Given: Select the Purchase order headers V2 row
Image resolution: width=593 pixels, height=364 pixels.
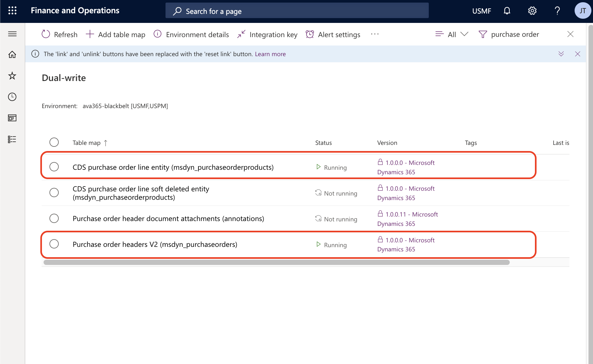Looking at the screenshot, I should click(54, 244).
